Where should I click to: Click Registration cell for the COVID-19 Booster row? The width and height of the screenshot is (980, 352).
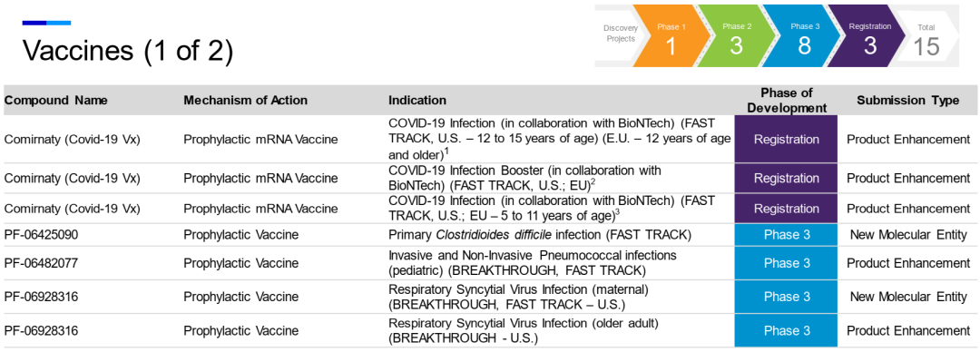point(786,178)
